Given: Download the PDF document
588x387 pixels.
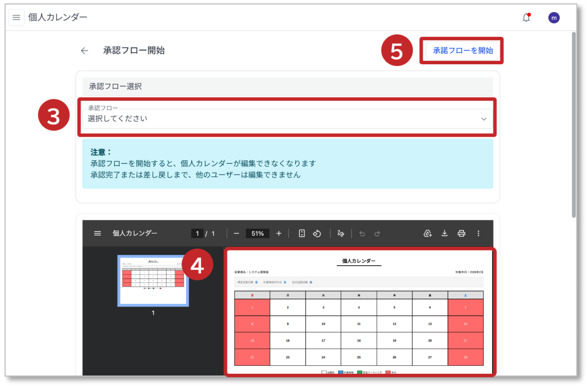Looking at the screenshot, I should pyautogui.click(x=444, y=234).
